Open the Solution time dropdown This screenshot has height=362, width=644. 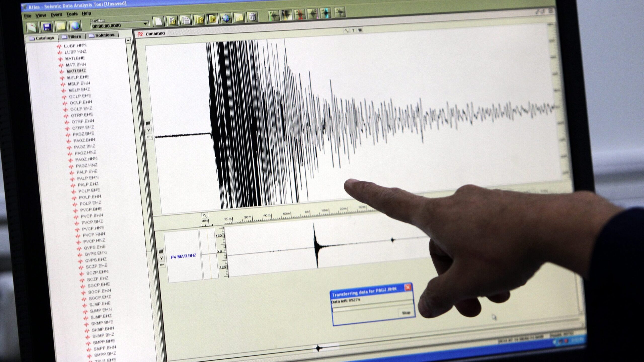145,24
